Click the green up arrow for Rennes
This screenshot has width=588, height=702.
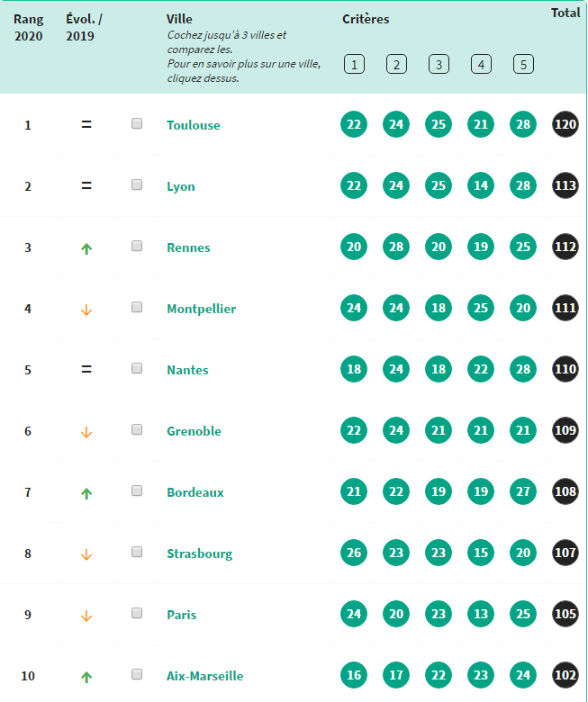(x=86, y=248)
